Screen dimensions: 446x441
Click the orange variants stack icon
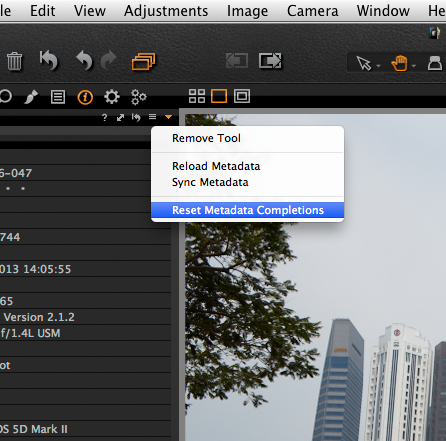[144, 61]
